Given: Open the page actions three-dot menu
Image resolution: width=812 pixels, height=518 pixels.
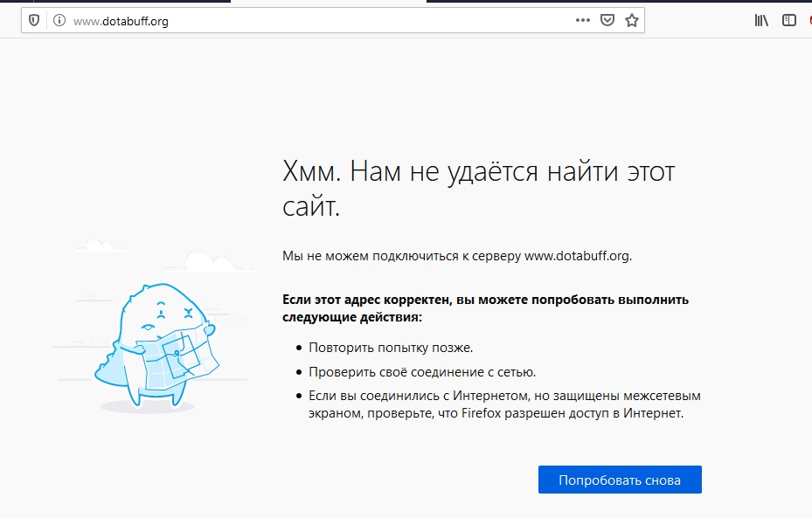Looking at the screenshot, I should point(583,21).
